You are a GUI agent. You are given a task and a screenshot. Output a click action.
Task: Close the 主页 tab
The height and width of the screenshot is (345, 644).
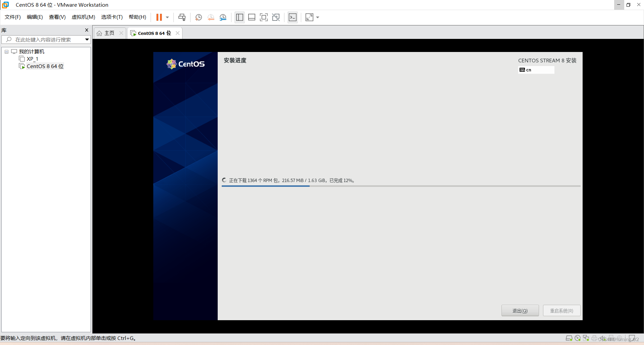point(121,33)
